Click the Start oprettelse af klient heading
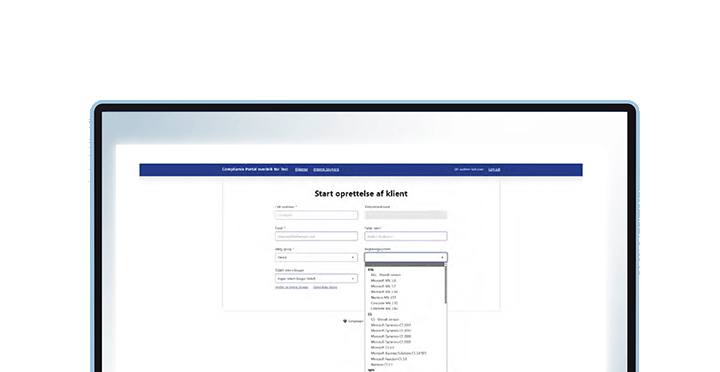The image size is (720, 372). [361, 193]
